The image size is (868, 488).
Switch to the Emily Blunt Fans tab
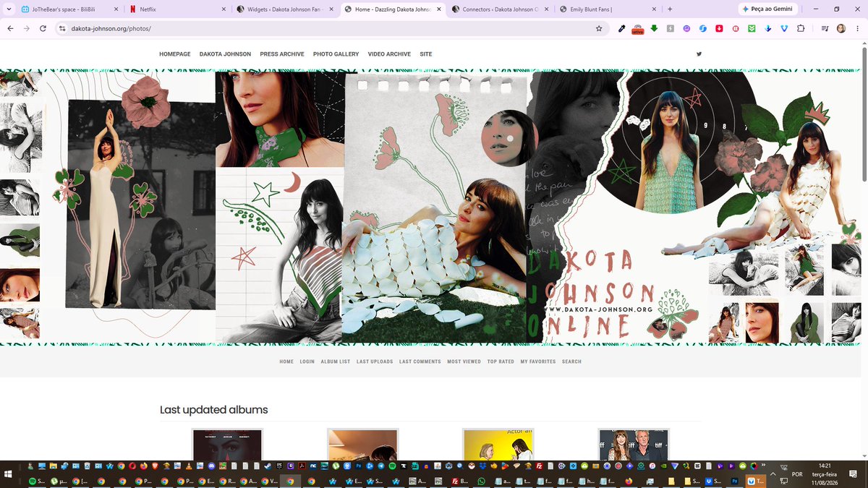pos(608,9)
